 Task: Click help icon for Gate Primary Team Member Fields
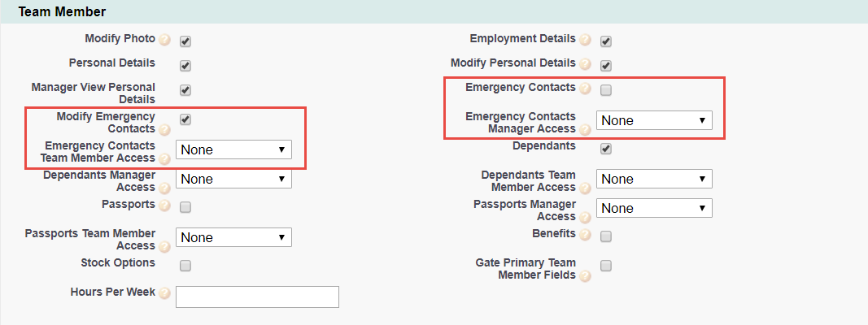pos(585,275)
